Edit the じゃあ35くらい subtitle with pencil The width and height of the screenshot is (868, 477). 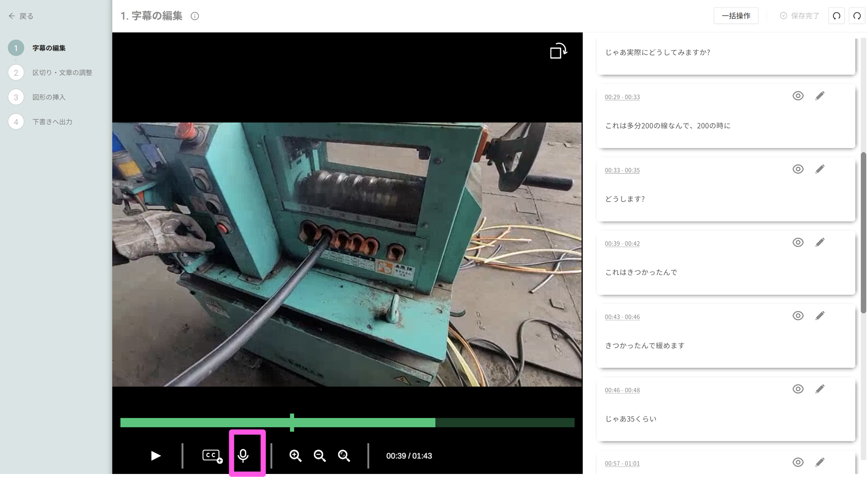819,389
